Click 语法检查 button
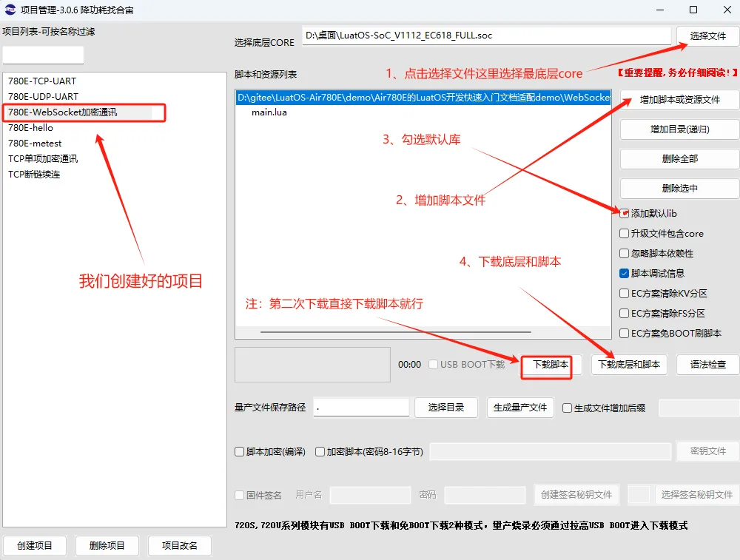Image resolution: width=740 pixels, height=560 pixels. tap(708, 365)
